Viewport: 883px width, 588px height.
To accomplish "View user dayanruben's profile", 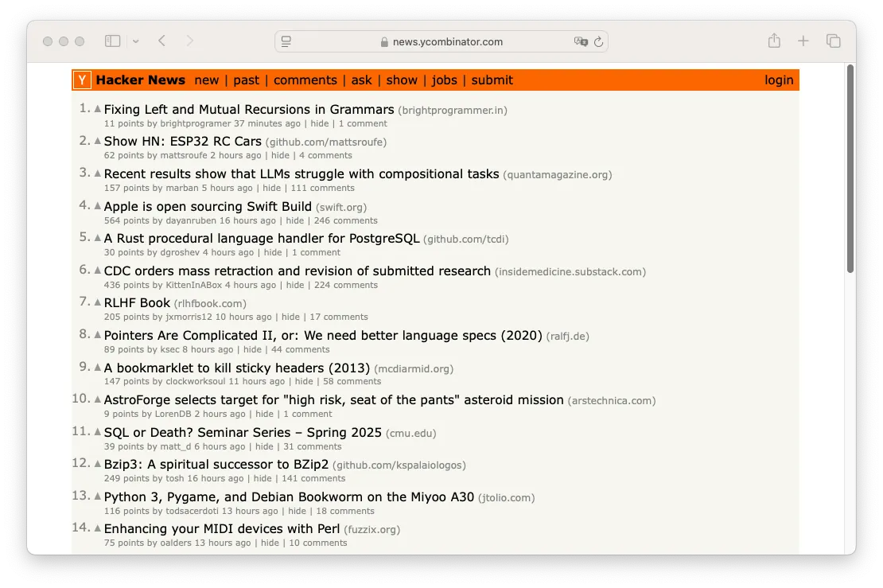I will pos(191,220).
